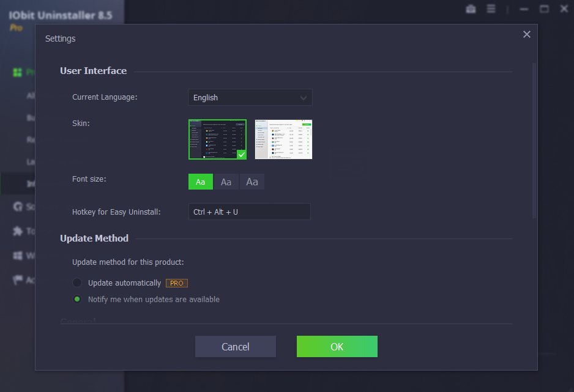574x392 pixels.
Task: Select the white skin thumbnail
Action: pyautogui.click(x=283, y=139)
